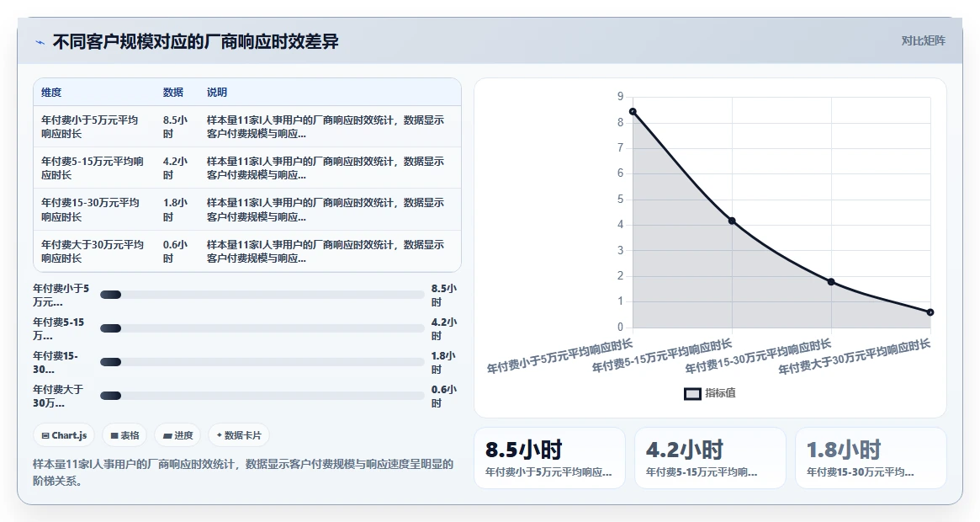The image size is (980, 522).
Task: Click the 8.5小时 table data cell
Action: [176, 126]
